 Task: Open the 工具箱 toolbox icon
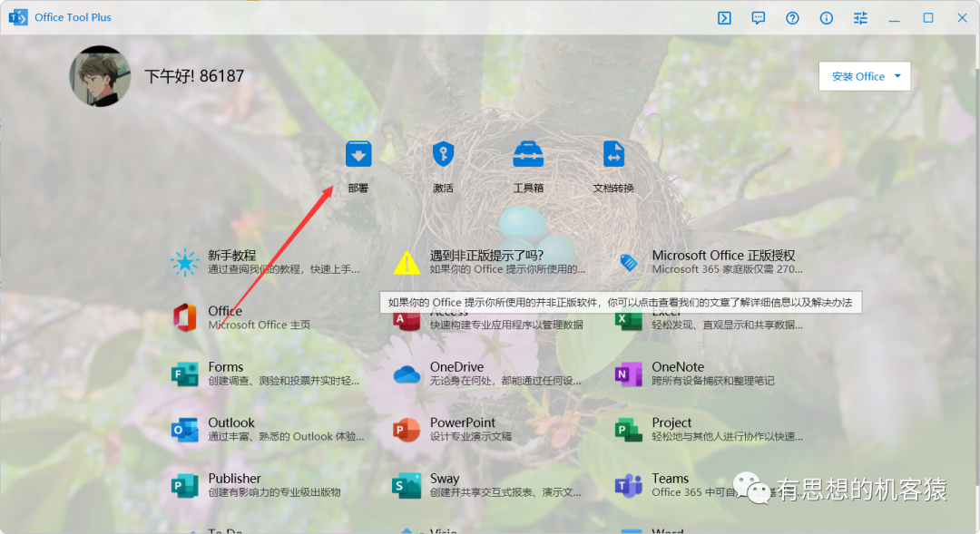point(528,154)
